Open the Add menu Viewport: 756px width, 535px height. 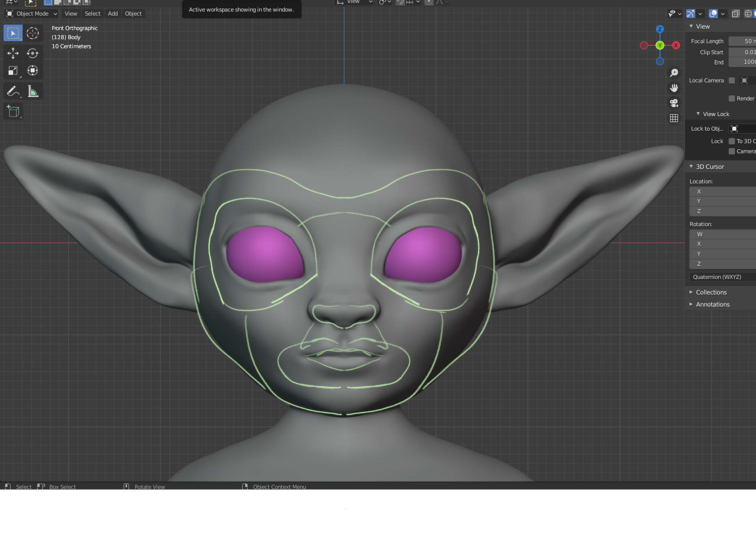click(x=113, y=14)
